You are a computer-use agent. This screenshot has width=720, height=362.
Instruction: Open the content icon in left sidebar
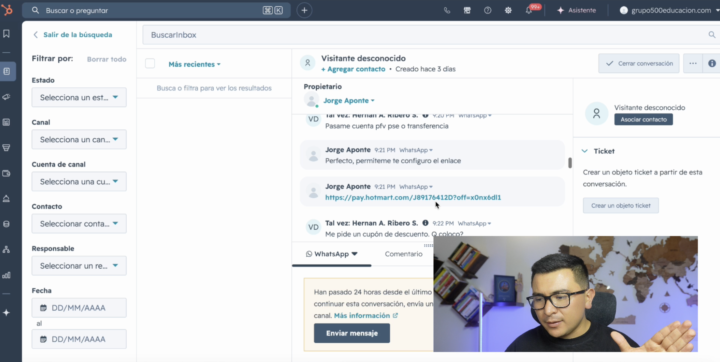[6, 122]
